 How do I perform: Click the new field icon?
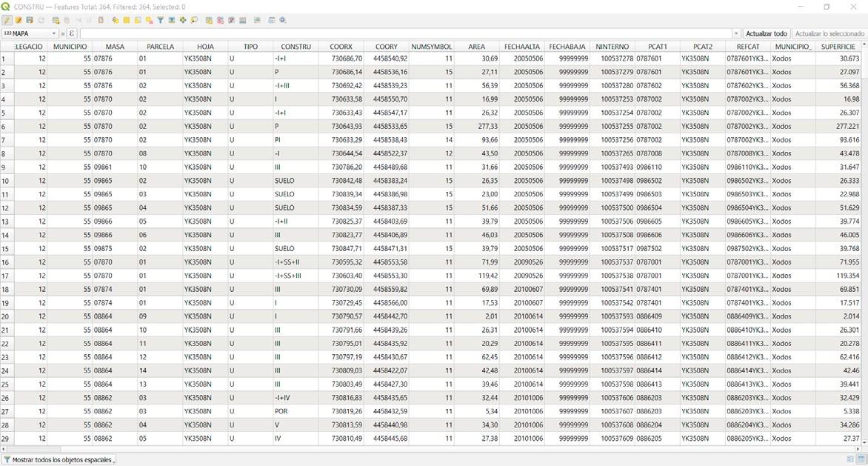(x=209, y=20)
